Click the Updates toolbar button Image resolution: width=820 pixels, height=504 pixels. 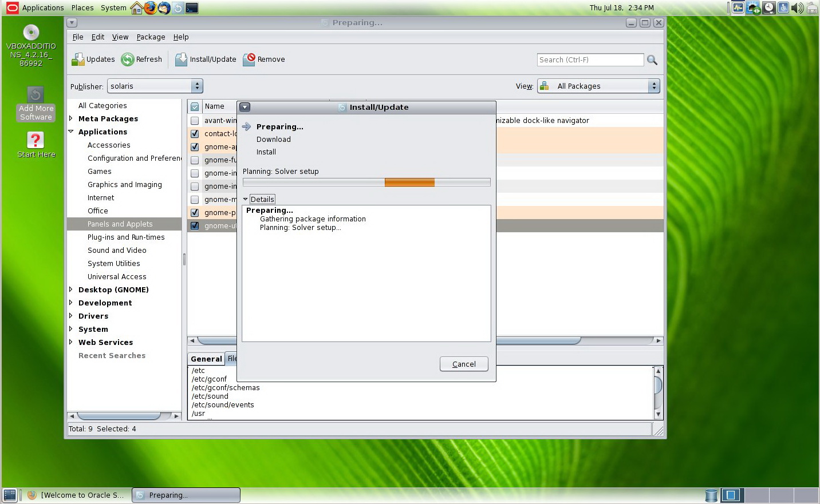click(93, 59)
